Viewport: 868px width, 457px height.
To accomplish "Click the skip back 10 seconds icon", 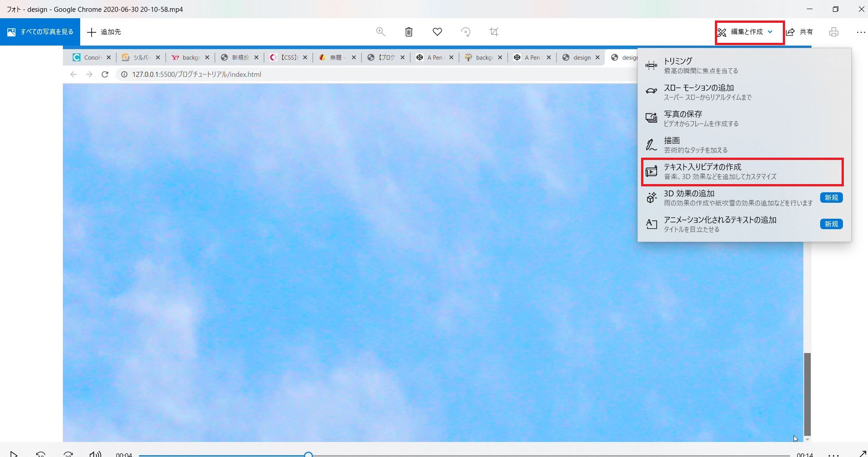I will [41, 454].
